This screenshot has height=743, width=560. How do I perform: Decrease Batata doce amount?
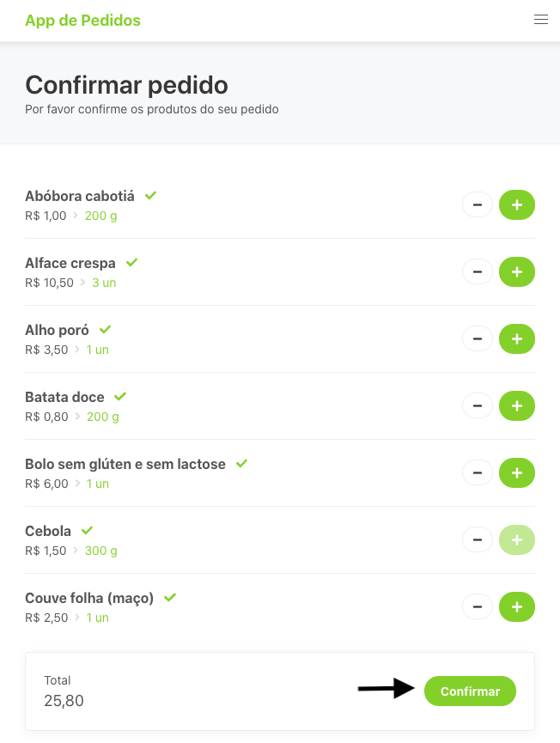click(478, 406)
